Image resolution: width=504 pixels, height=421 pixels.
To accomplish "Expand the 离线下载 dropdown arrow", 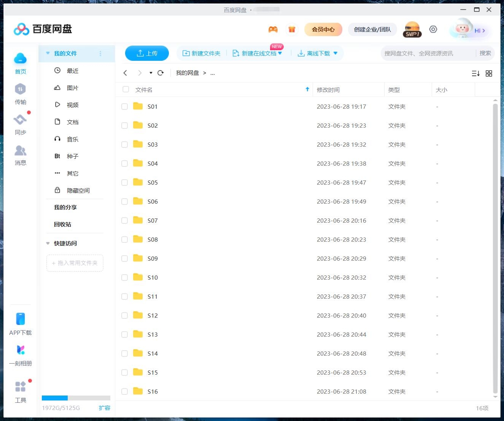I will pos(335,53).
